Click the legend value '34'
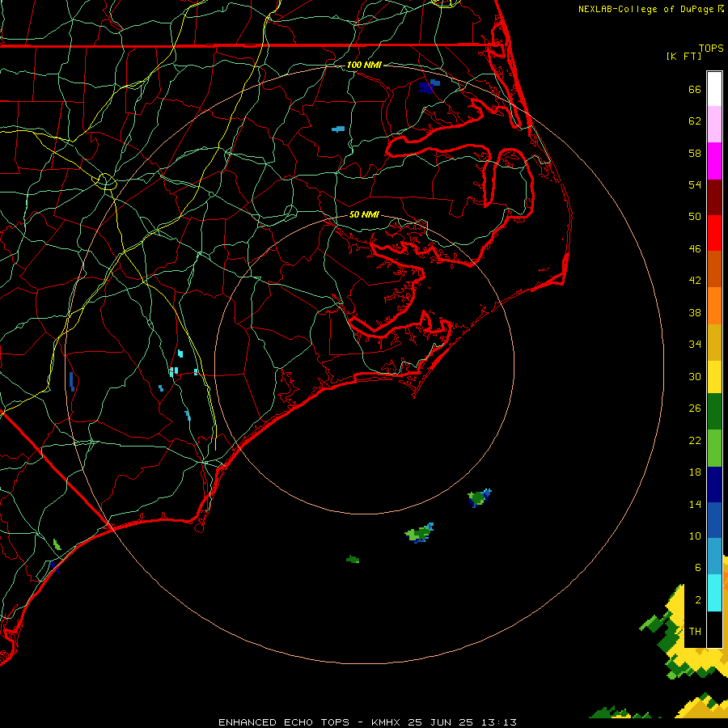Viewport: 728px width, 728px height. tap(695, 344)
